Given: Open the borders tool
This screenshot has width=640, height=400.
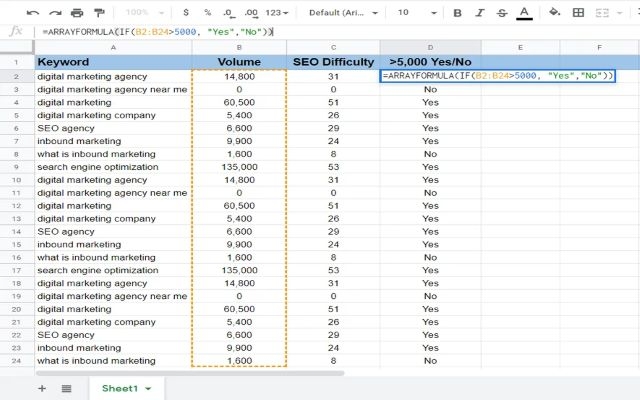Looking at the screenshot, I should [x=579, y=13].
